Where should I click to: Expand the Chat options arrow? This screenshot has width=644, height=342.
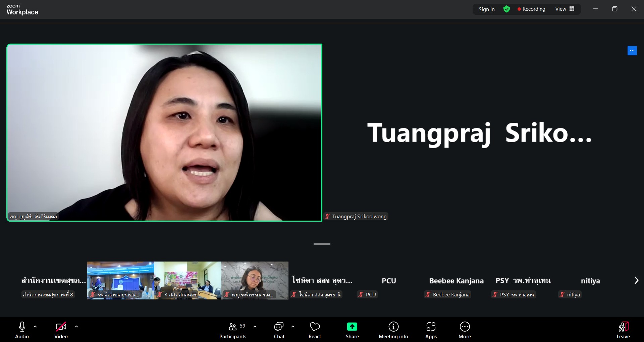[293, 326]
